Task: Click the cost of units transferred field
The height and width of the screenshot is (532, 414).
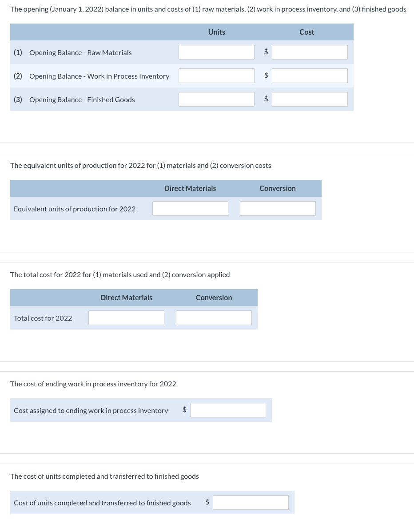Action: pyautogui.click(x=251, y=502)
